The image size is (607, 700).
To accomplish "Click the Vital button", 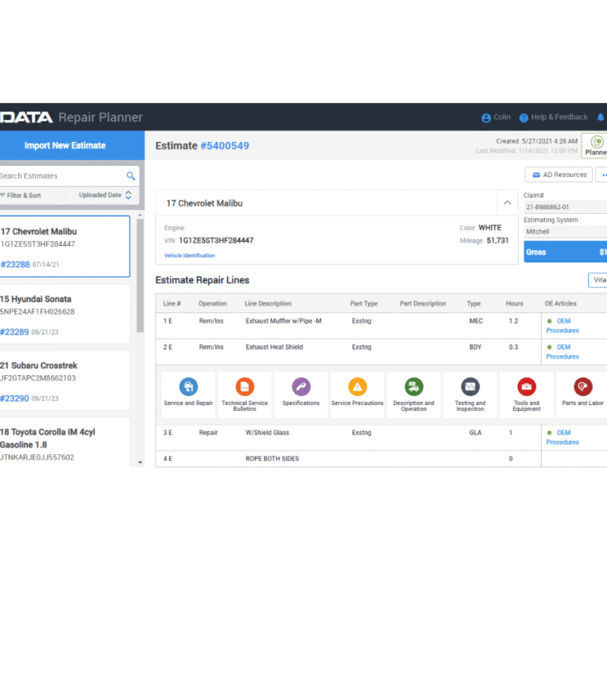I will [x=599, y=280].
